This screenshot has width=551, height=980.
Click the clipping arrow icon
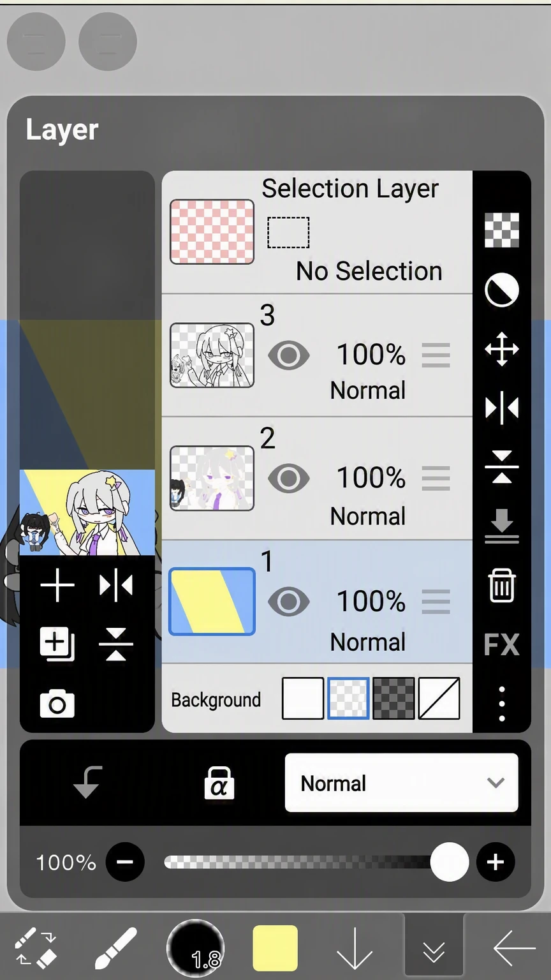pyautogui.click(x=87, y=782)
